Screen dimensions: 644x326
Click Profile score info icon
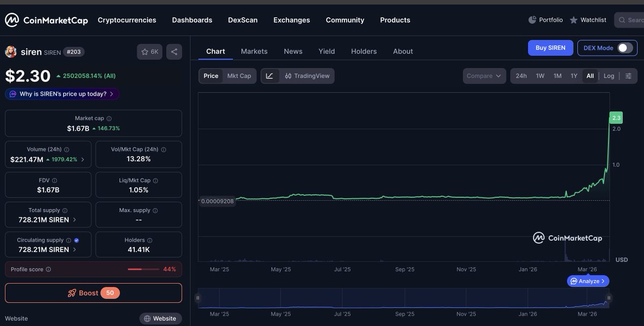(48, 269)
